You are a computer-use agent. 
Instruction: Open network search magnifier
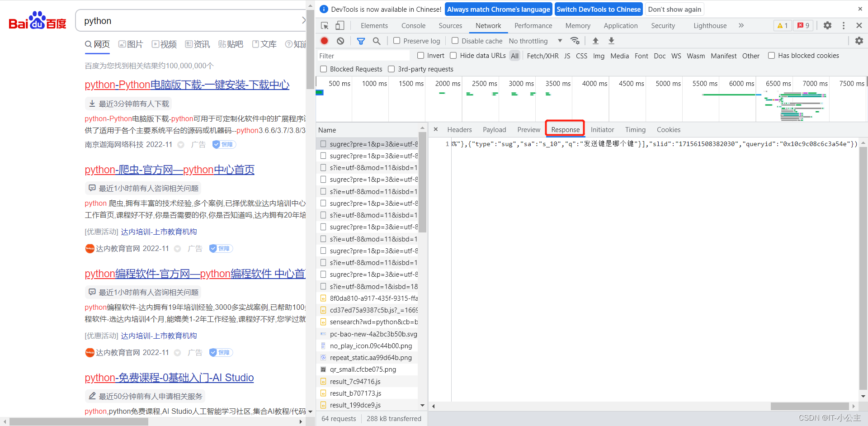(x=377, y=41)
